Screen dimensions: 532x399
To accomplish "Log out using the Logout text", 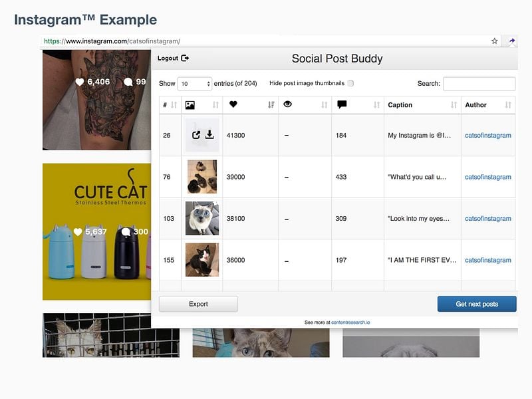I will 168,58.
